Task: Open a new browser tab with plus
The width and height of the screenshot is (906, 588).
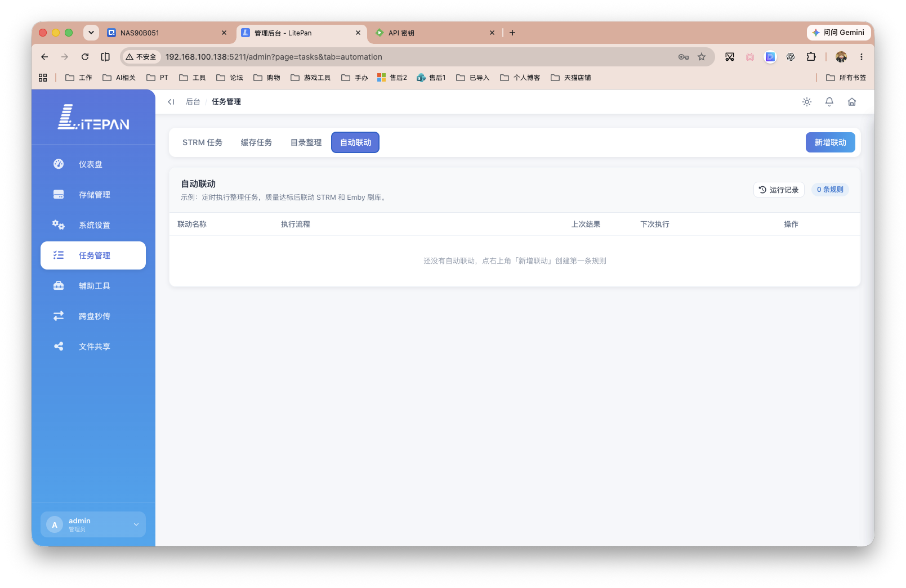Action: pos(512,33)
